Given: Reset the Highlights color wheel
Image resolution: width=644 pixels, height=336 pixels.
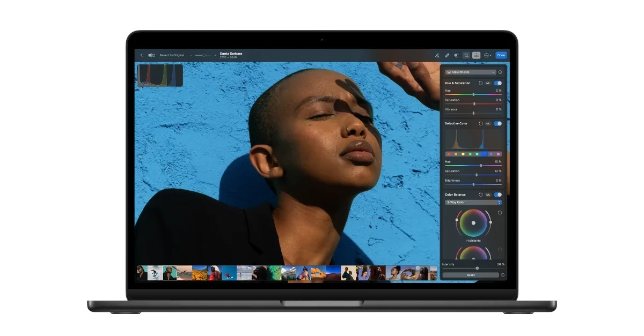Looking at the screenshot, I should tap(500, 213).
